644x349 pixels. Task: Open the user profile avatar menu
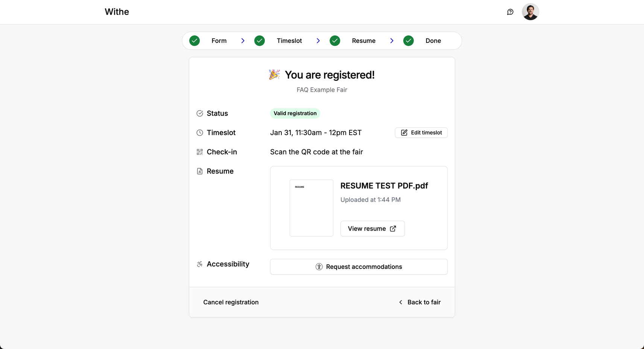tap(530, 12)
